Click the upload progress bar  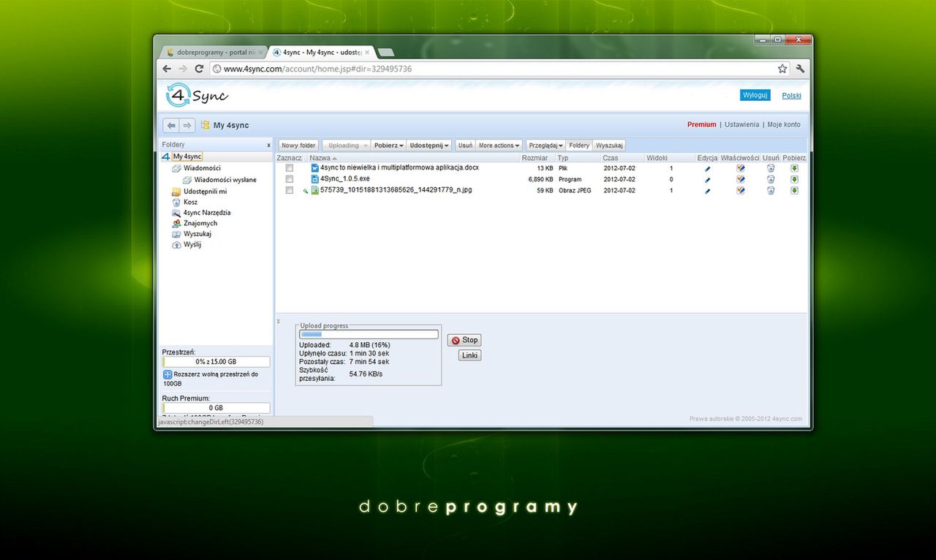click(x=369, y=335)
